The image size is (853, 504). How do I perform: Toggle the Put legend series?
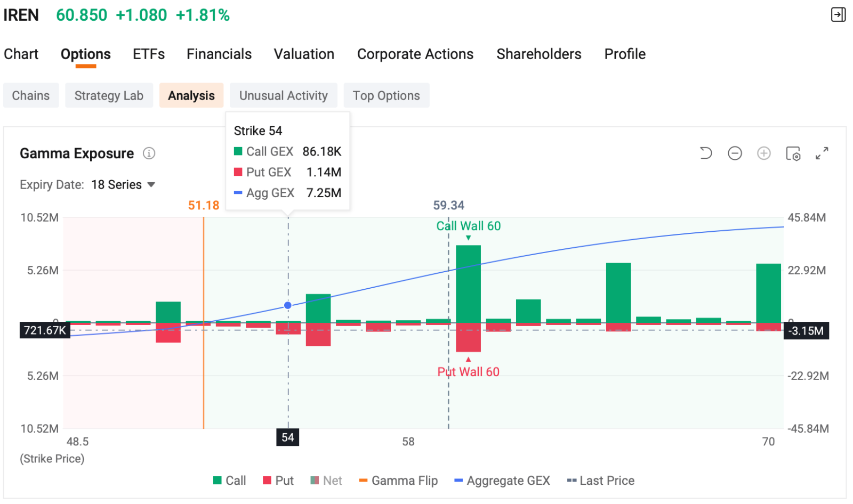point(278,481)
